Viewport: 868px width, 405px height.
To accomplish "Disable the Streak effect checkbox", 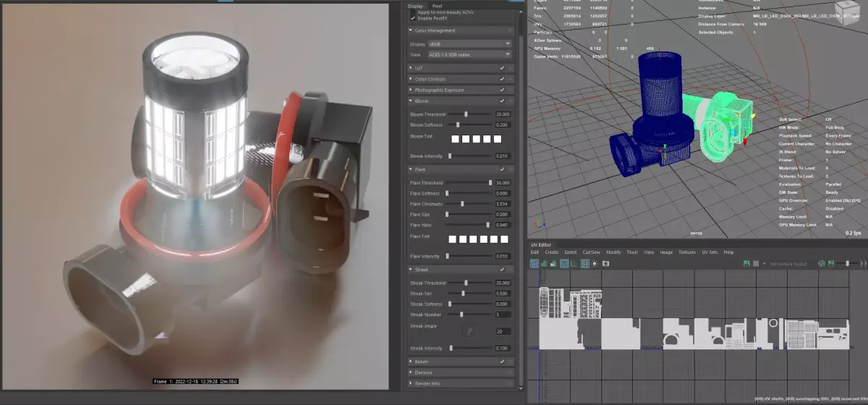I will pyautogui.click(x=502, y=270).
